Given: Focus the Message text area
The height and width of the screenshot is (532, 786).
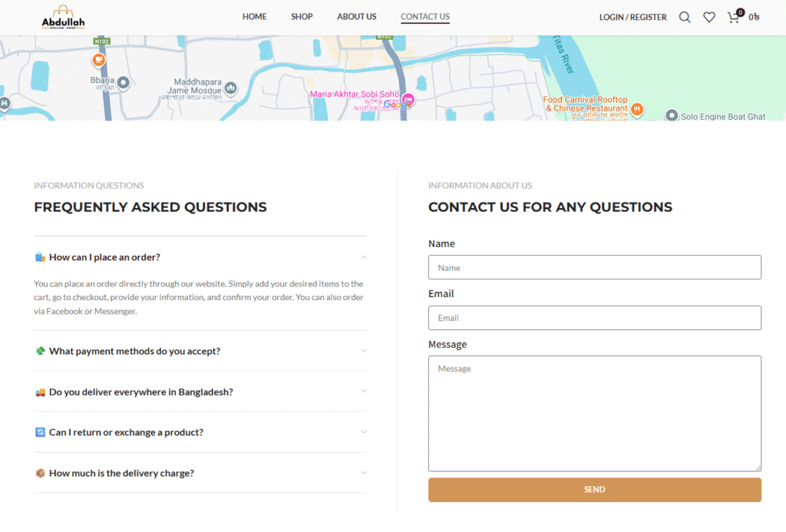Looking at the screenshot, I should (594, 413).
